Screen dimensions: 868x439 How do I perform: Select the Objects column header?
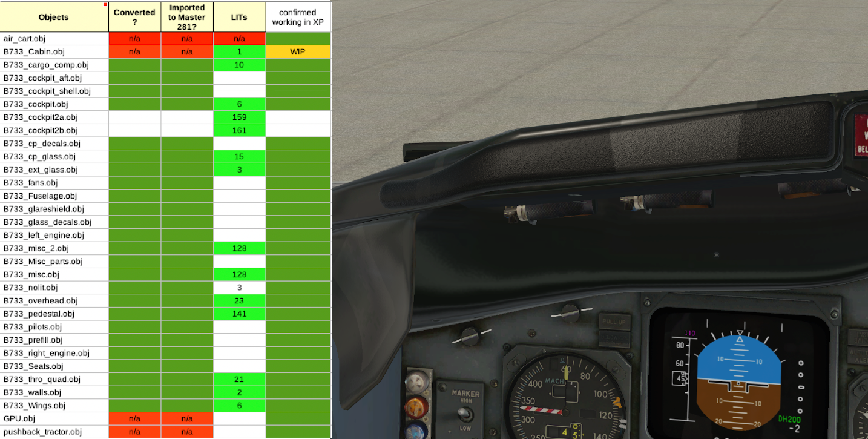coord(54,17)
